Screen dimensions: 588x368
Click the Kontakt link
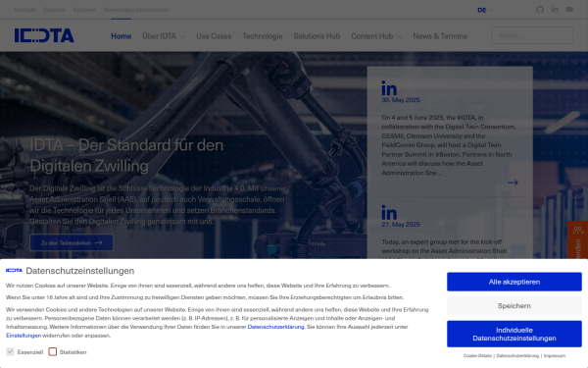tap(25, 10)
